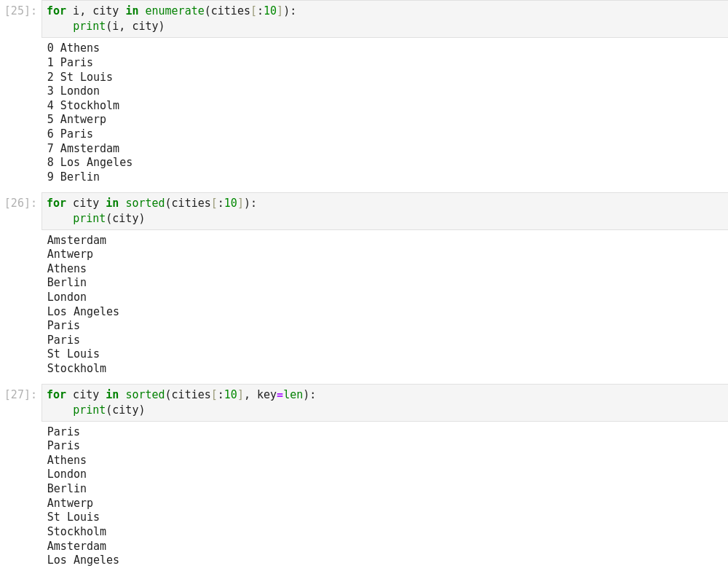
Task: Click 'Amsterdam' at top of second output
Action: point(76,240)
